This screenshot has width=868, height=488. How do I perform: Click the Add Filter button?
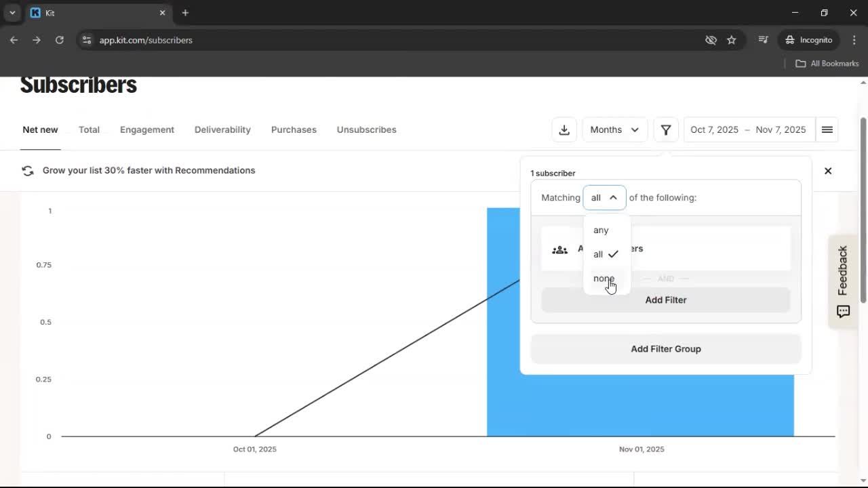tap(666, 300)
